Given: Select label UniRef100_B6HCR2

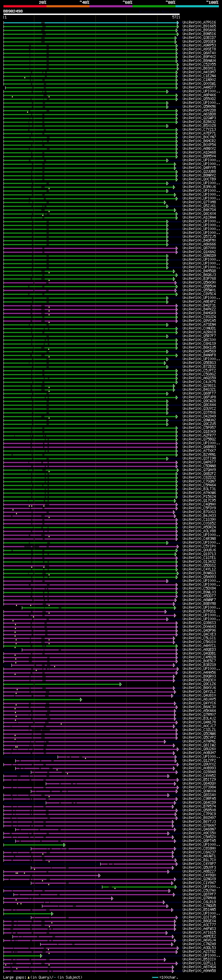Looking at the screenshot, I should point(199,141).
